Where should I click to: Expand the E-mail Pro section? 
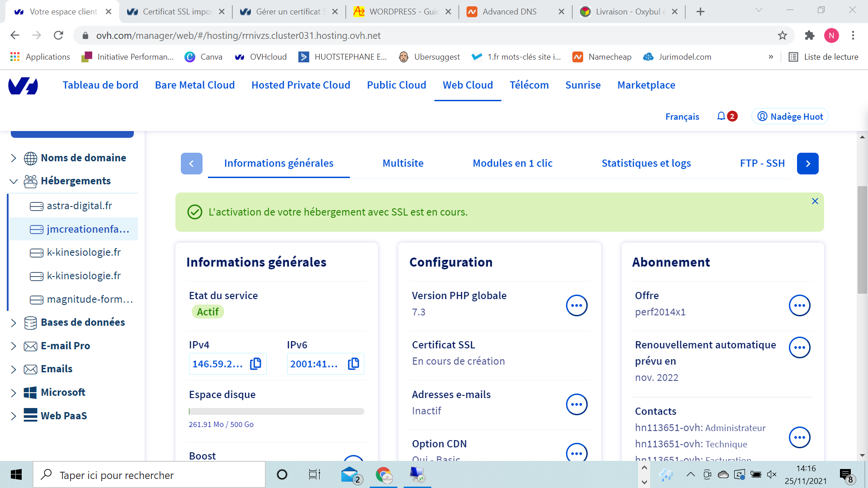coord(14,346)
